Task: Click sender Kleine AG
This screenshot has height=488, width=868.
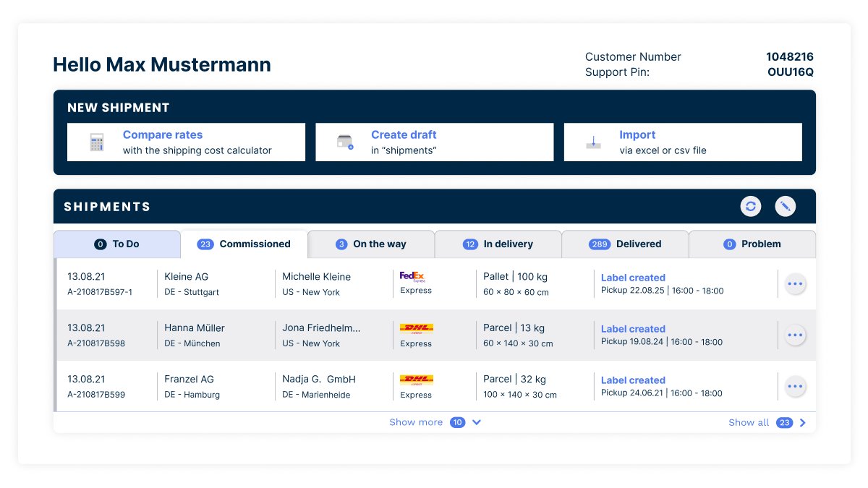Action: click(187, 276)
